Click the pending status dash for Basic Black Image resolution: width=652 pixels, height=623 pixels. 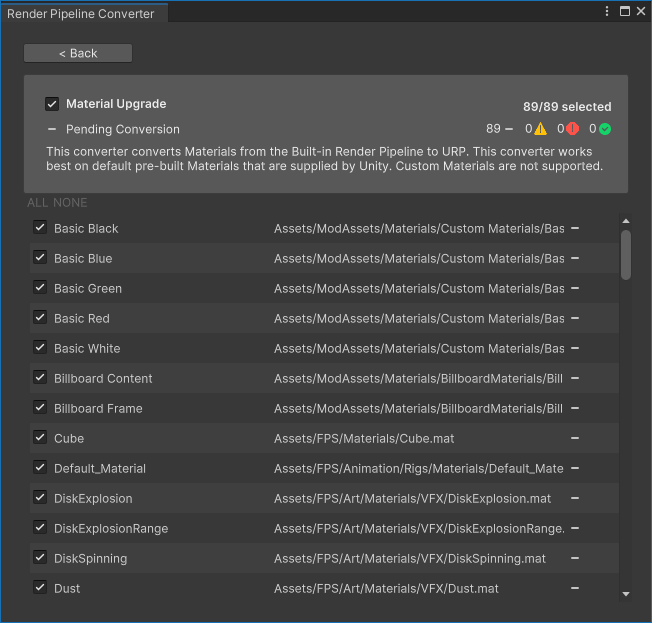click(x=575, y=228)
